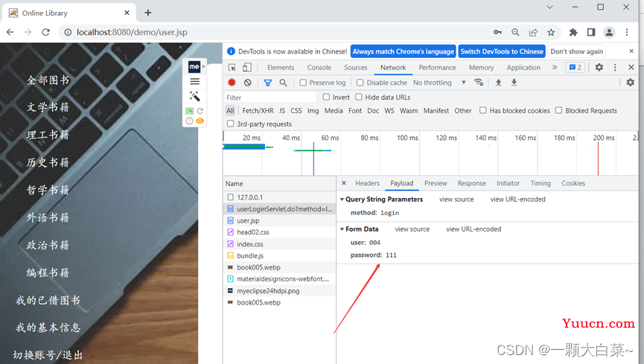Collapse Form Data section
Image resolution: width=644 pixels, height=364 pixels.
pos(342,229)
